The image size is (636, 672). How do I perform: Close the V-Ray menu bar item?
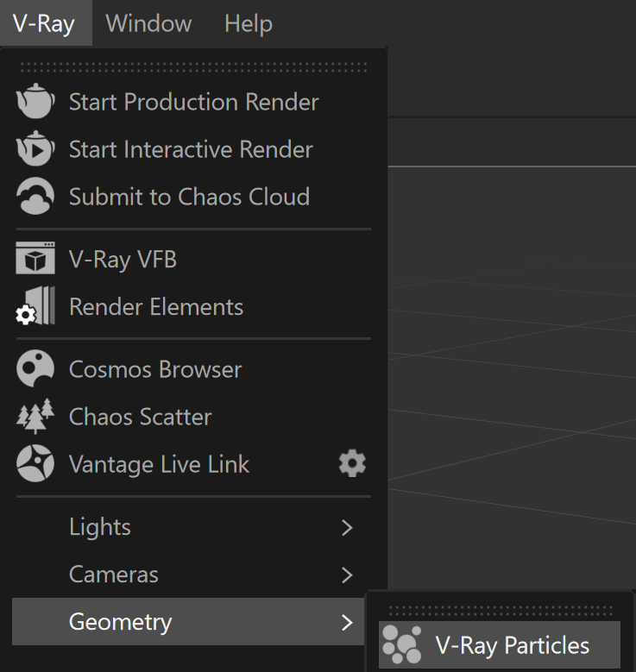point(46,22)
